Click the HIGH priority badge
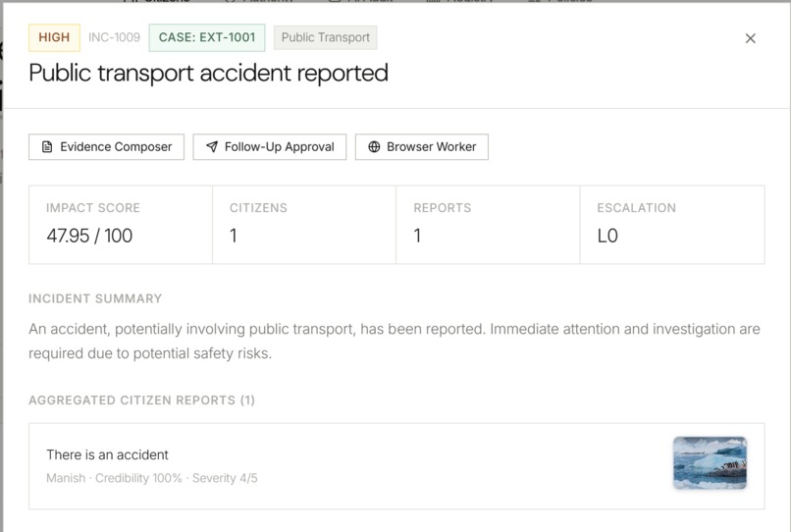 [54, 37]
